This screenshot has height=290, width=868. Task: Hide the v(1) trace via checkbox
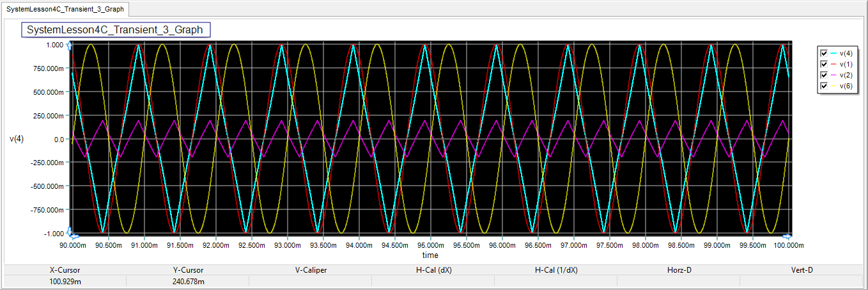coord(824,64)
